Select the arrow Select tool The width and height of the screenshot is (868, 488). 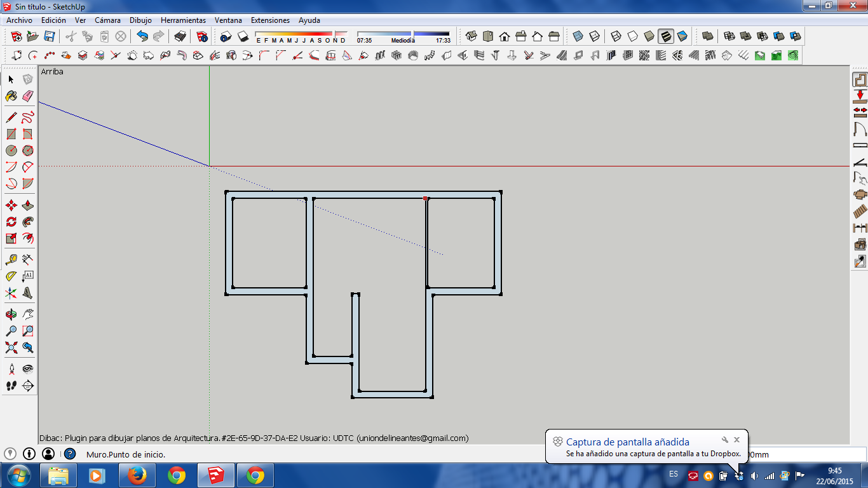pyautogui.click(x=11, y=79)
